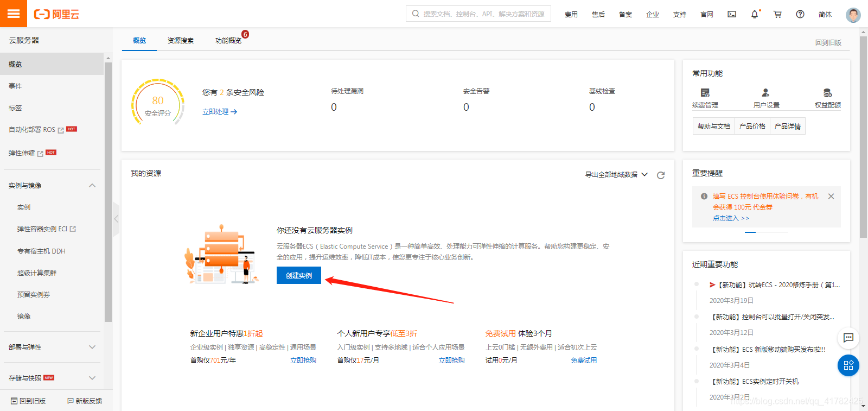Click the 新版反馈 feedback icon
The image size is (868, 411).
pos(71,401)
